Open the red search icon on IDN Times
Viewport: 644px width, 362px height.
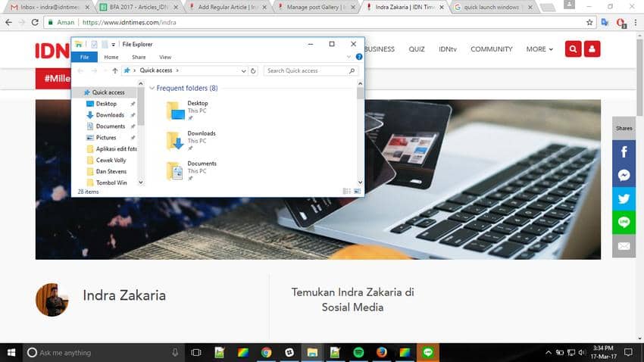point(573,49)
